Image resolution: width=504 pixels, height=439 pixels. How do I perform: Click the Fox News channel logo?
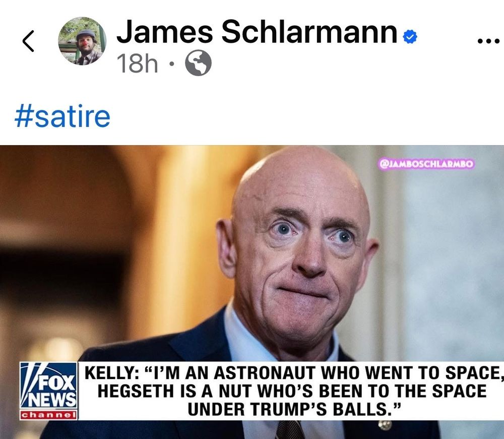[48, 391]
